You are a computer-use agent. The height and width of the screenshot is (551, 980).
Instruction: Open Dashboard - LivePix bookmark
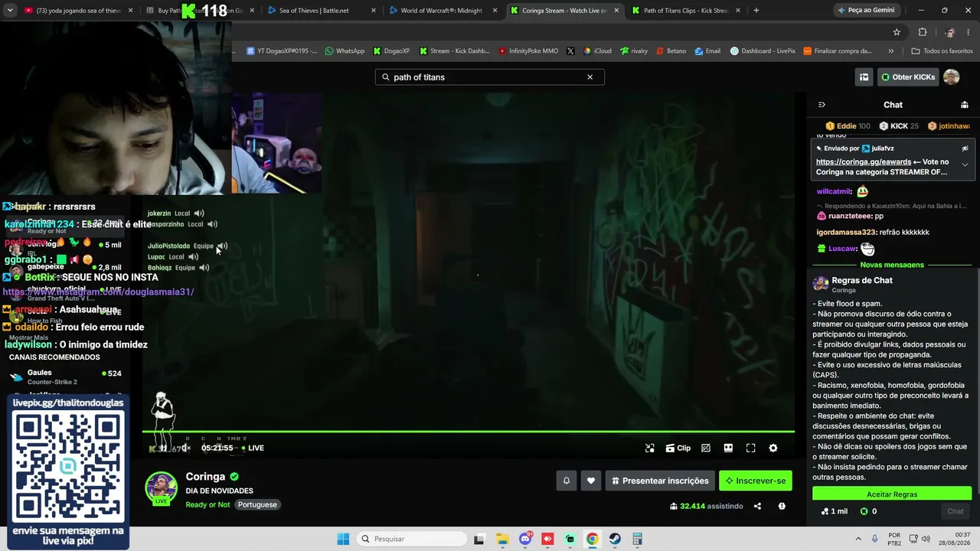coord(763,51)
